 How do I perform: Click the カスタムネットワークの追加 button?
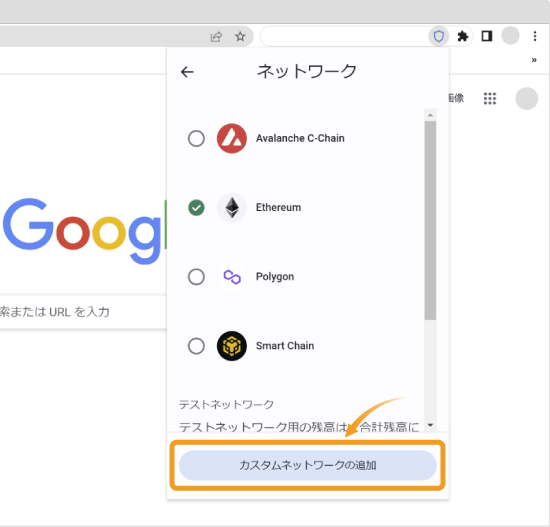point(308,465)
